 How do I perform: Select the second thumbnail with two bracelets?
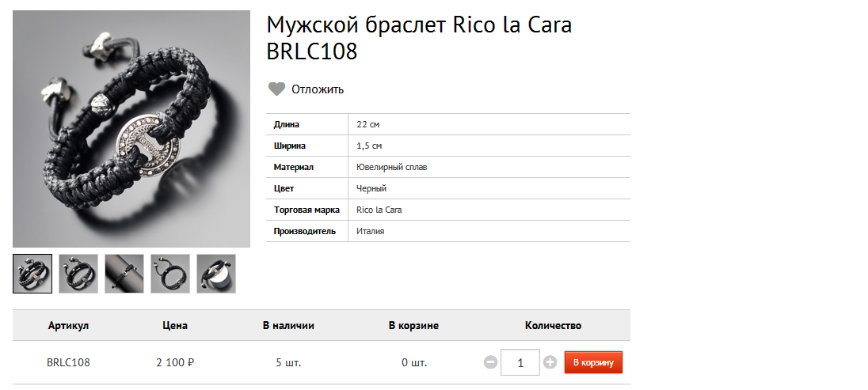click(78, 274)
